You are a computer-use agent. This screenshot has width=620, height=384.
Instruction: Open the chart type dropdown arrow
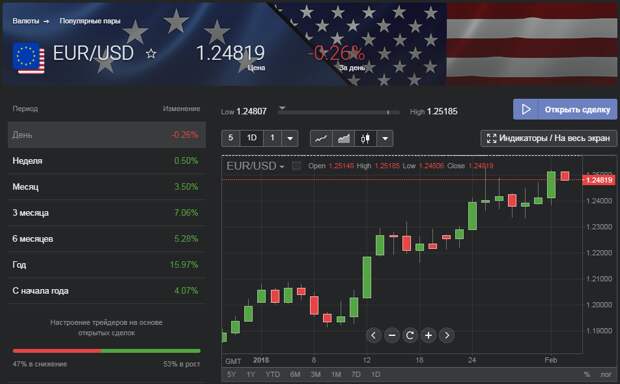pos(385,138)
